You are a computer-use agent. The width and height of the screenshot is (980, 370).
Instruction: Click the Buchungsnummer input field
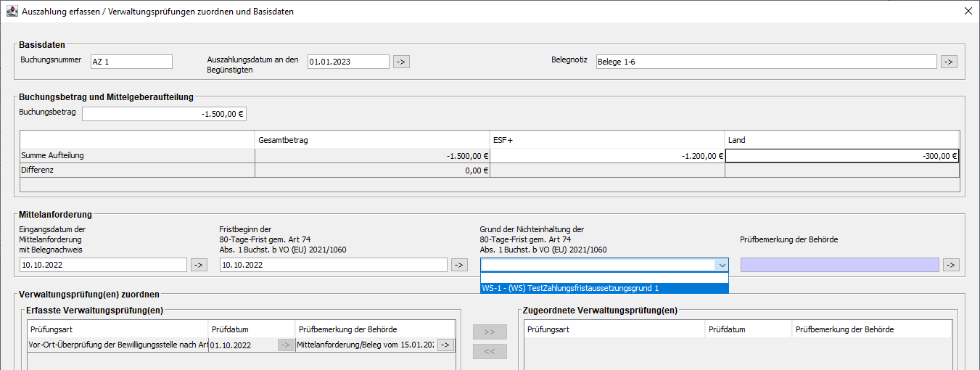click(131, 62)
